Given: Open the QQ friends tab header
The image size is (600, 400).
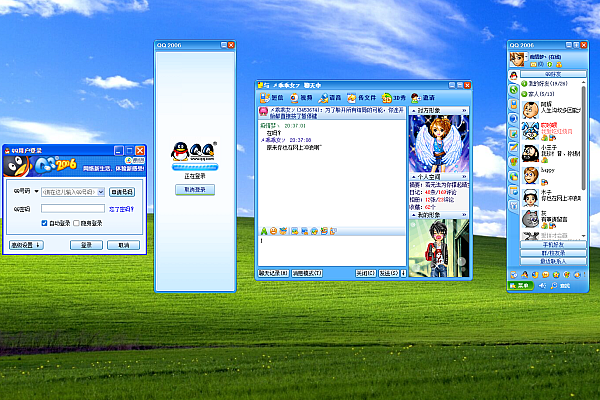Looking at the screenshot, I should coord(553,74).
